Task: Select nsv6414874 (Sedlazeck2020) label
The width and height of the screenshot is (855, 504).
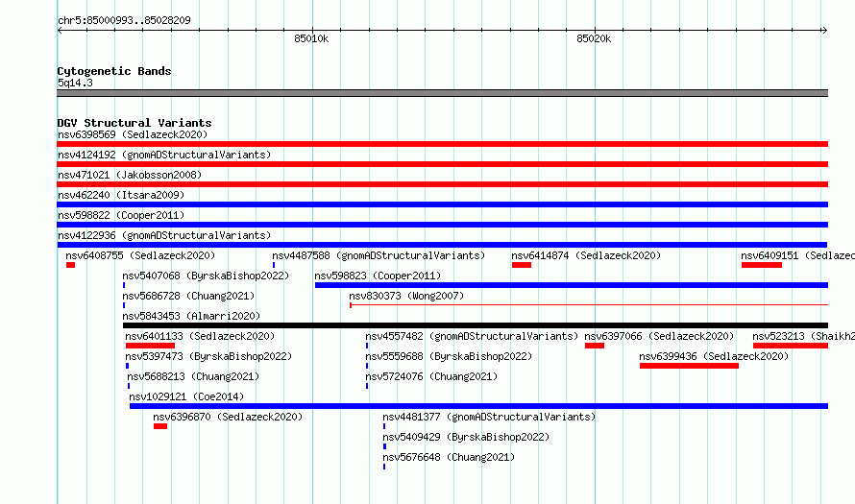Action: click(x=586, y=255)
